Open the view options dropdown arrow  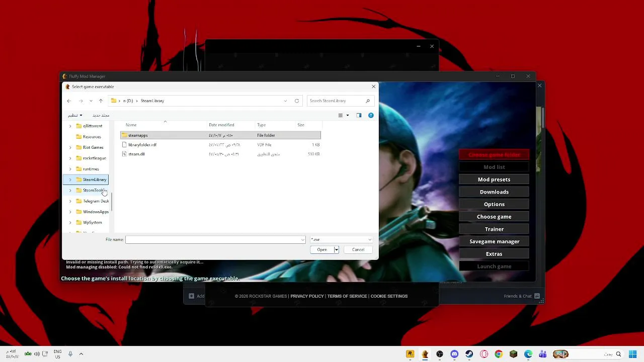[347, 116]
